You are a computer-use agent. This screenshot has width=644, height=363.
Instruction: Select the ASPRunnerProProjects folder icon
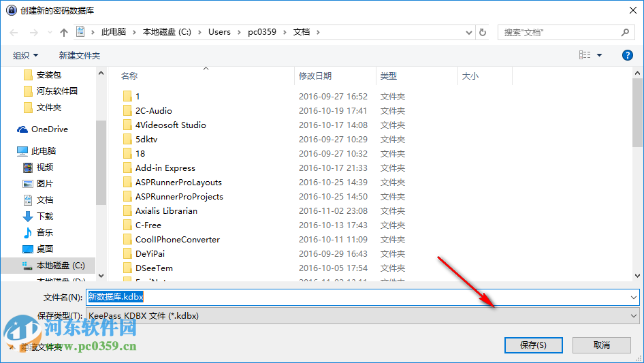pyautogui.click(x=128, y=197)
